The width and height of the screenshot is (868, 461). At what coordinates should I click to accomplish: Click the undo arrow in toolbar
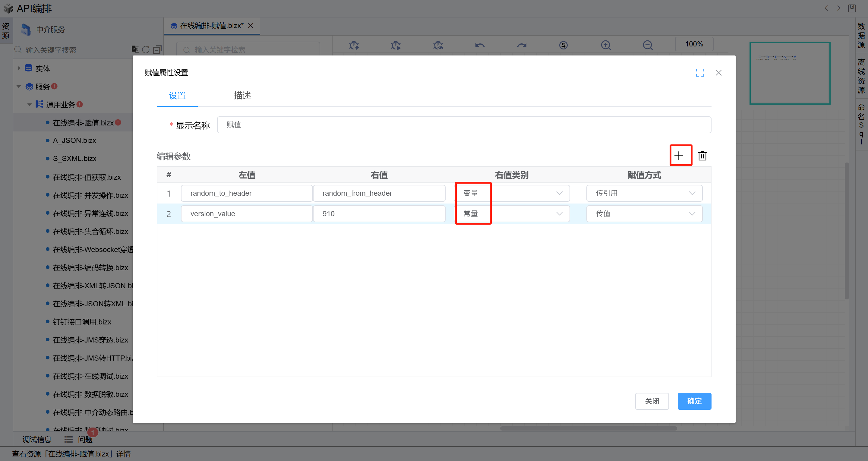coord(480,45)
